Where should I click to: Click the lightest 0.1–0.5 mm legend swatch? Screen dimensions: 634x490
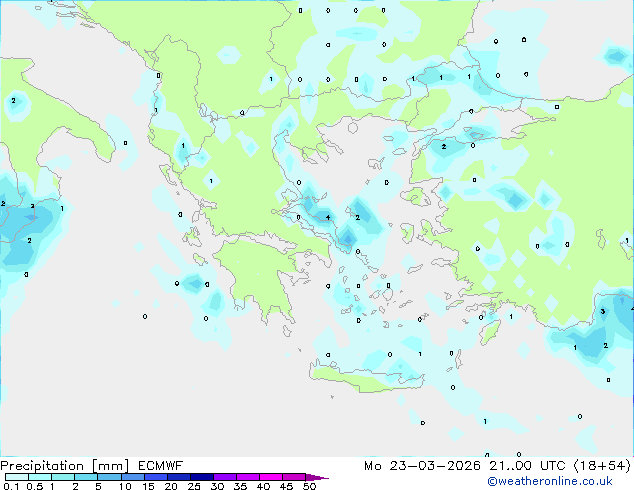(17, 477)
